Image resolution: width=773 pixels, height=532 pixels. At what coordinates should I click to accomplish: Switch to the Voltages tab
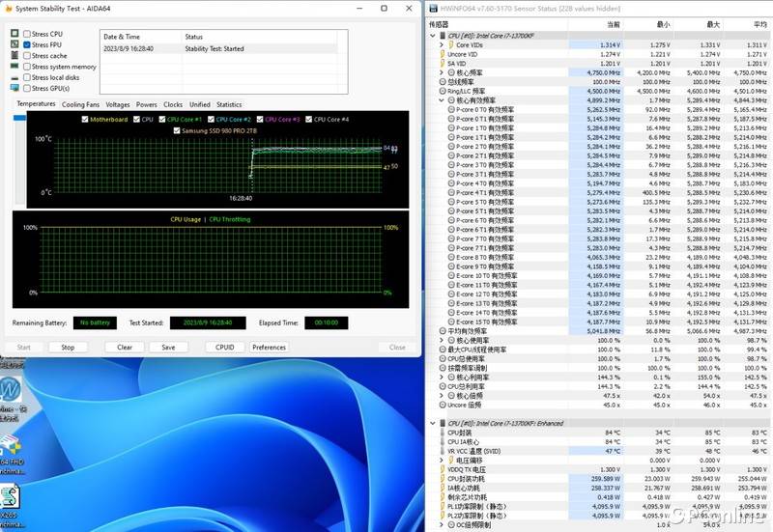pos(118,104)
